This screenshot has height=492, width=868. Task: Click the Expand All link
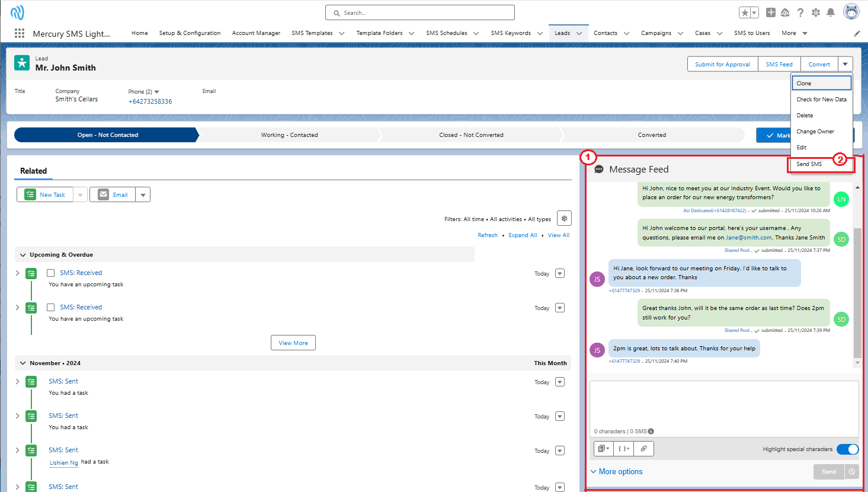click(523, 235)
